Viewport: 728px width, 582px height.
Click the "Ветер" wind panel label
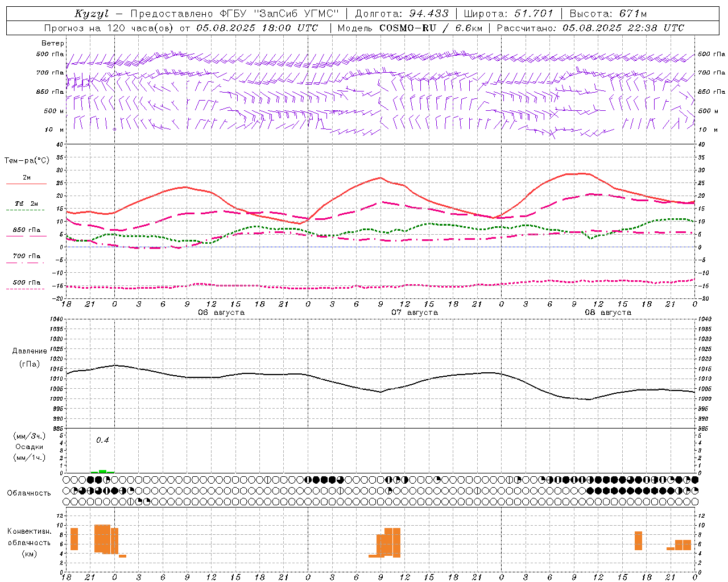(53, 43)
